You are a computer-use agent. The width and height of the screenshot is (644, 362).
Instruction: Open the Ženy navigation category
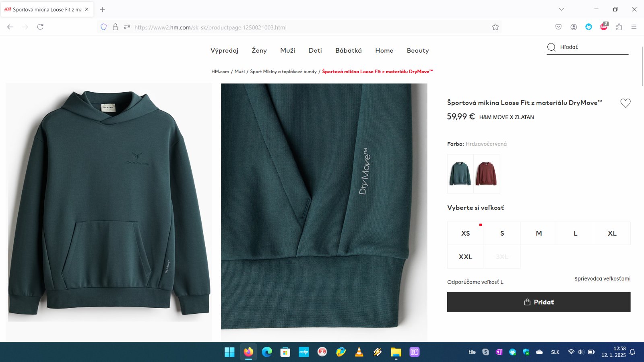(259, 50)
